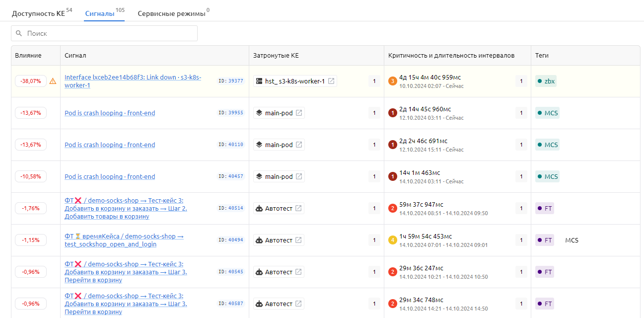Click the server icon beside hst_s3-k8s-worker-1

coord(259,81)
